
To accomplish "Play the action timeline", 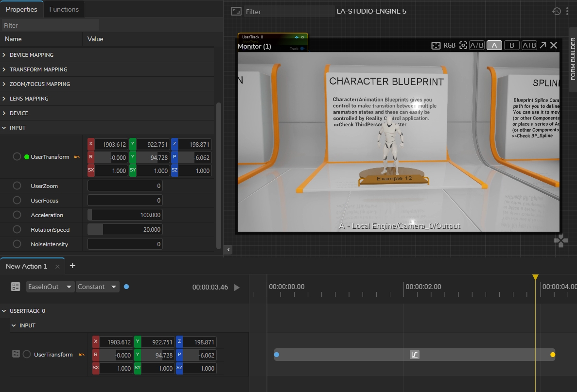I will (237, 287).
